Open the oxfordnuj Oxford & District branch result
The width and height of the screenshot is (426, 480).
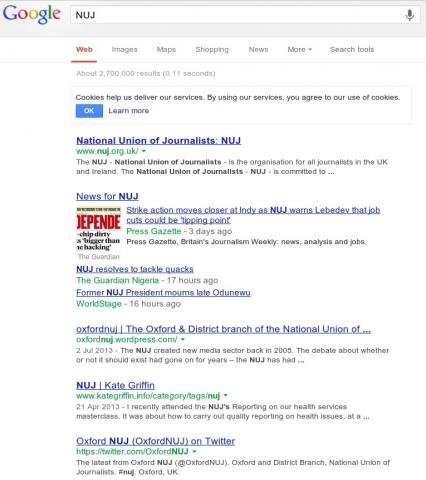(x=223, y=329)
